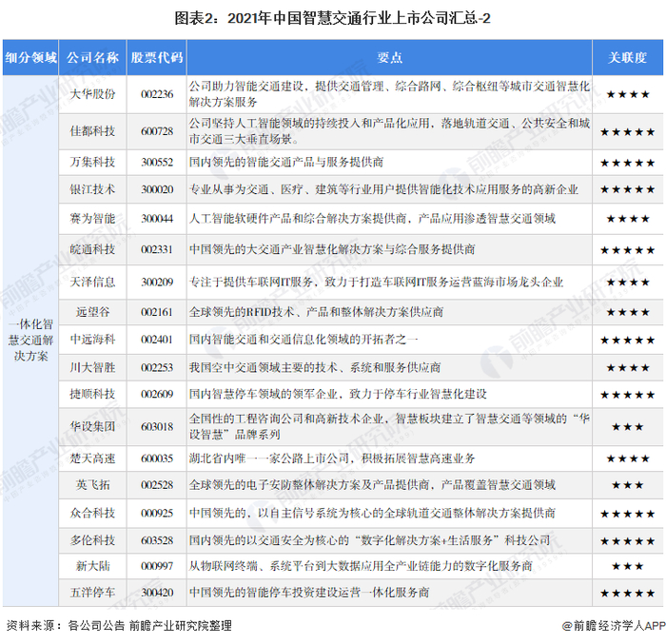Click 川大智胜 description about 空中交通领域
This screenshot has width=666, height=644.
(315, 367)
